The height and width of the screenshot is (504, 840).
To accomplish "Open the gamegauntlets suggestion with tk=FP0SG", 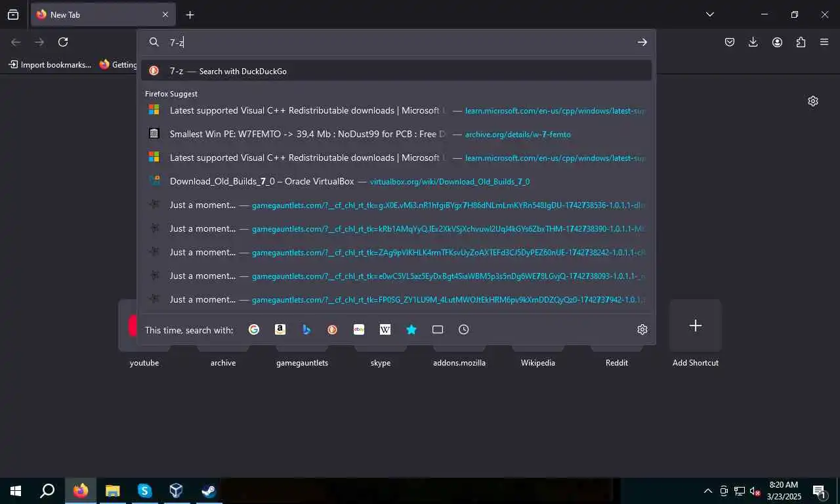I will pos(396,299).
